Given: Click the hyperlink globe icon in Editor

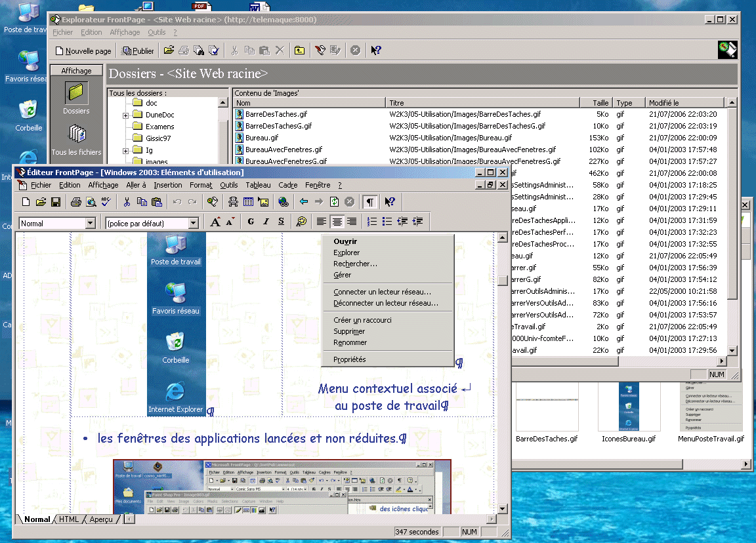Looking at the screenshot, I should pyautogui.click(x=283, y=202).
